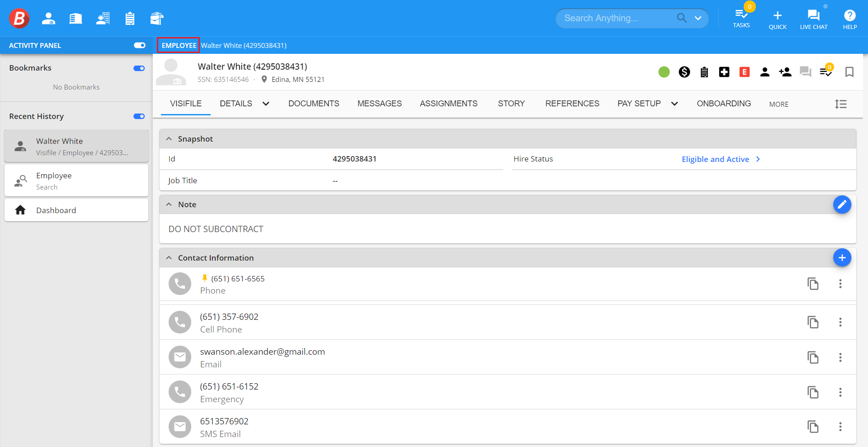The height and width of the screenshot is (447, 868).
Task: Switch to the VISIFILE tab
Action: 186,104
